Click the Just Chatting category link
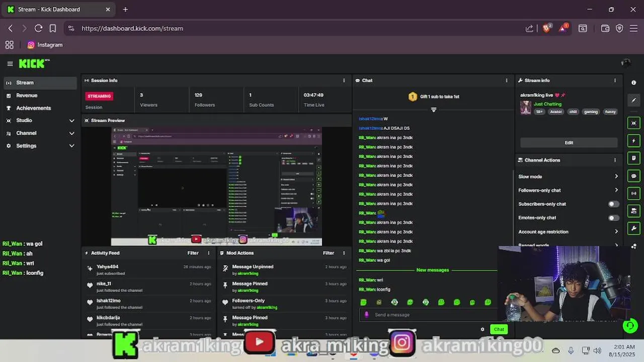The height and width of the screenshot is (362, 644). point(547,104)
